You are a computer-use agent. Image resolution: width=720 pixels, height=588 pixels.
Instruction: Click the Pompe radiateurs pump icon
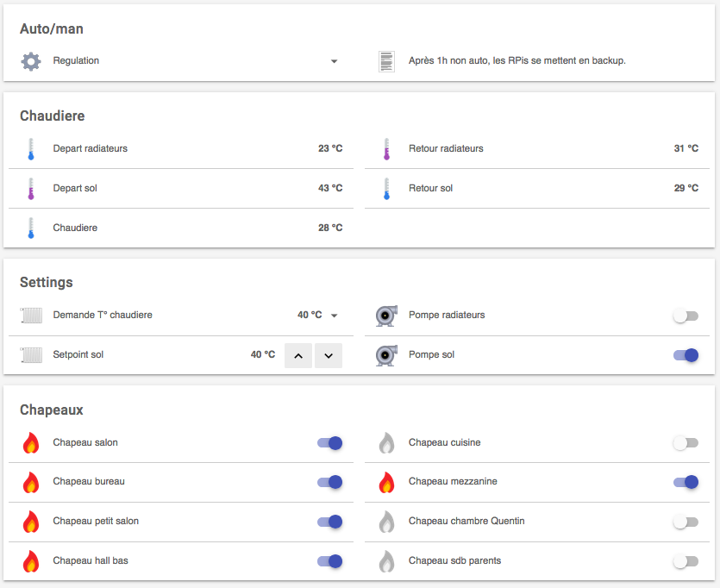[x=386, y=316]
